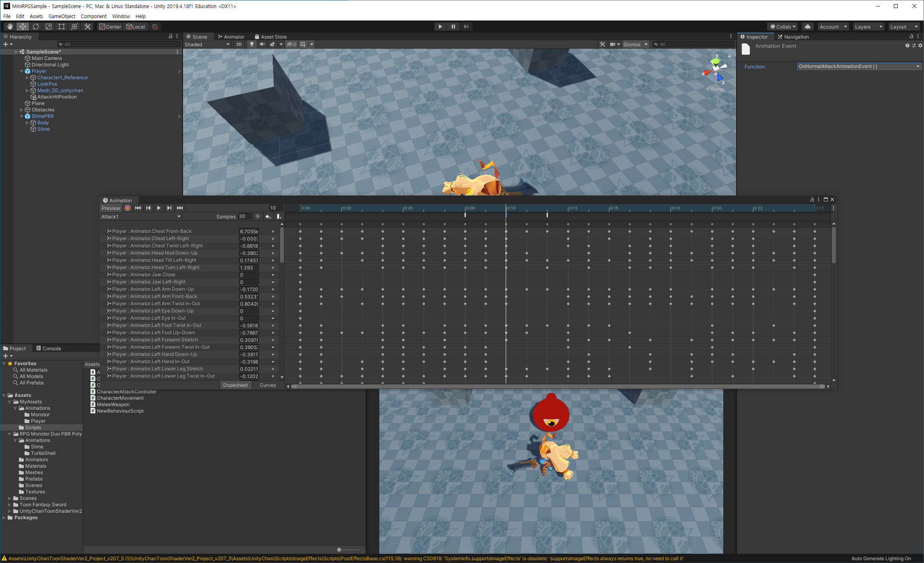Open the Collab dropdown
The height and width of the screenshot is (563, 924).
(x=783, y=27)
